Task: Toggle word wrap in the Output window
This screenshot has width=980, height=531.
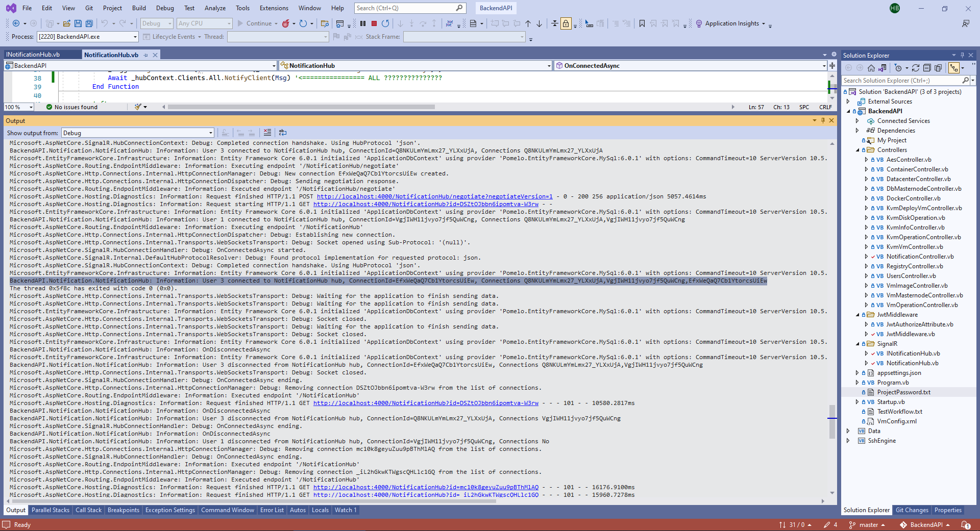Action: click(283, 133)
